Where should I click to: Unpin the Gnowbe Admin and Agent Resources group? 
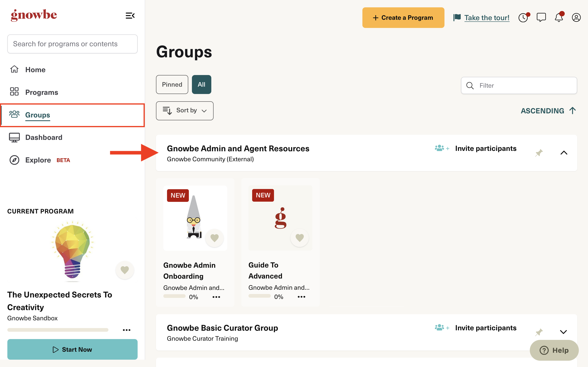point(539,153)
